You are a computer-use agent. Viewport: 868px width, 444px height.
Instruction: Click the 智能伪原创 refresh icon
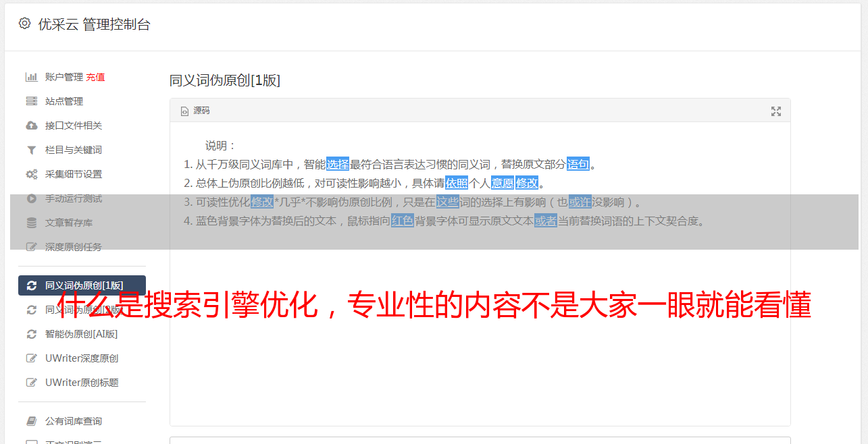tap(31, 334)
